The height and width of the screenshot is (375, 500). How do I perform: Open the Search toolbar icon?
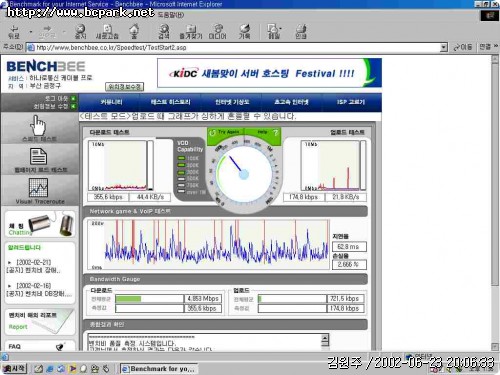(164, 29)
